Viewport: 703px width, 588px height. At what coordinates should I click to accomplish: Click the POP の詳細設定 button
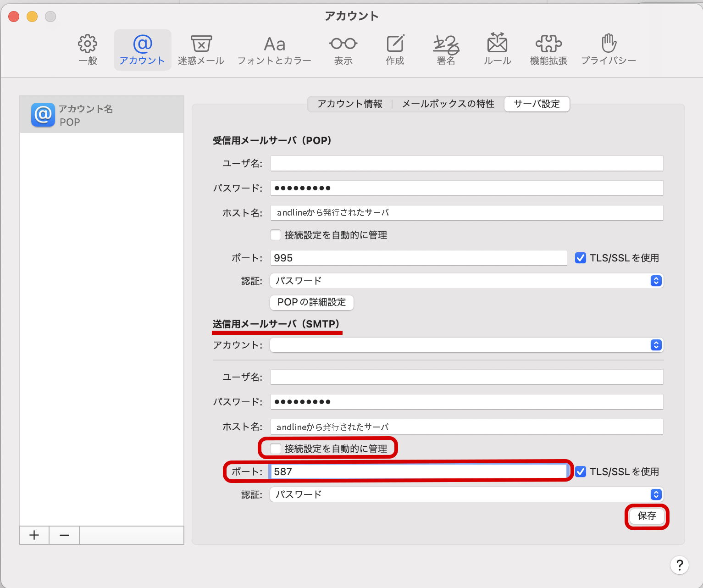pyautogui.click(x=312, y=302)
